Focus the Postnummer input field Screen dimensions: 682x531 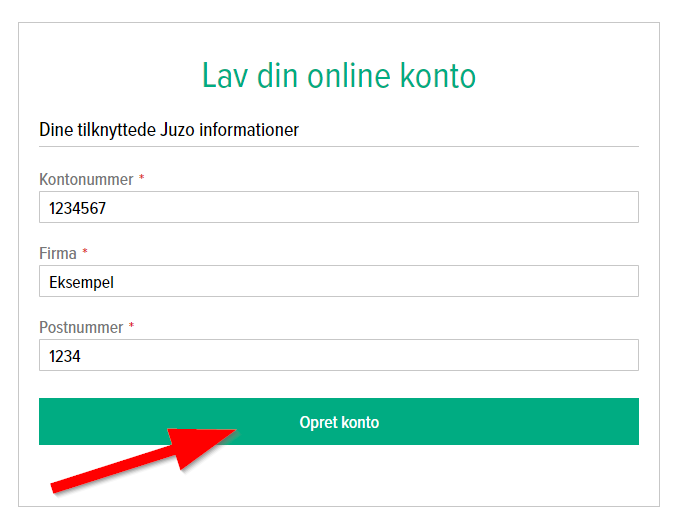point(400,356)
